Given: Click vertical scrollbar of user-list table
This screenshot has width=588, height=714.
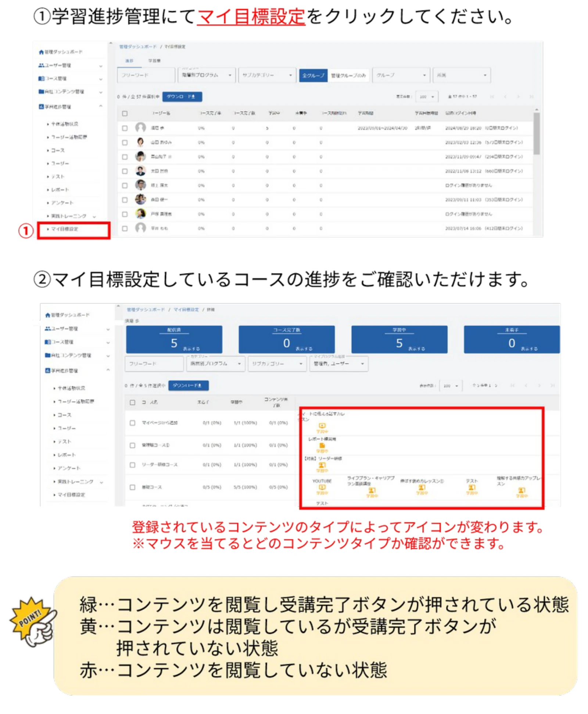Looking at the screenshot, I should click(537, 133).
